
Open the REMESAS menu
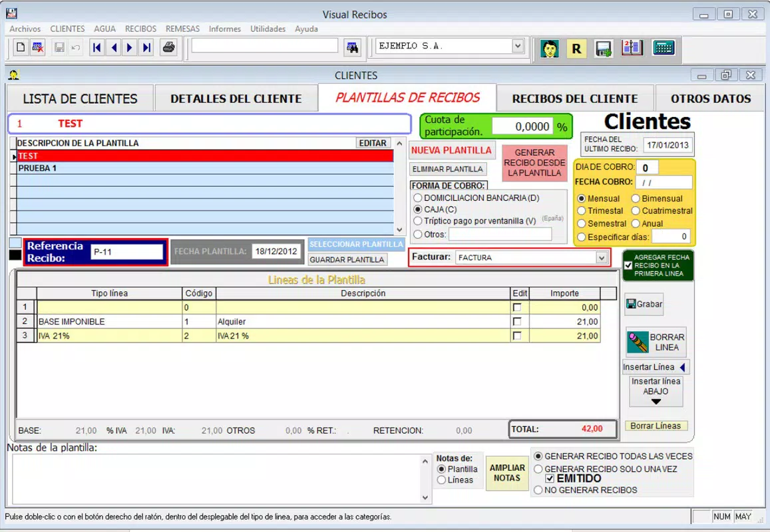tap(182, 29)
